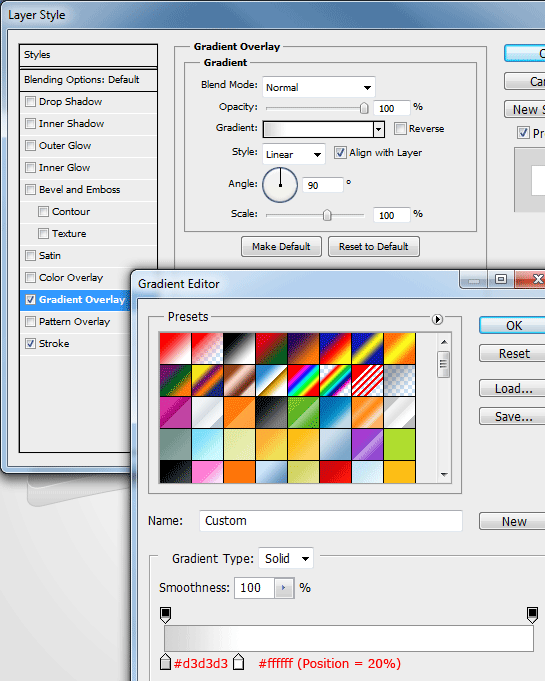Check the Texture option
The image size is (545, 681).
[x=43, y=234]
